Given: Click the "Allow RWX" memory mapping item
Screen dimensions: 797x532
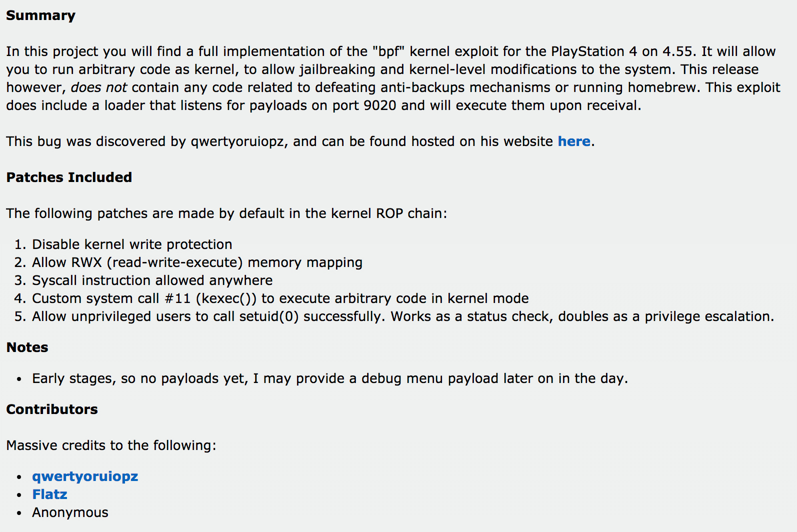Looking at the screenshot, I should tap(197, 262).
